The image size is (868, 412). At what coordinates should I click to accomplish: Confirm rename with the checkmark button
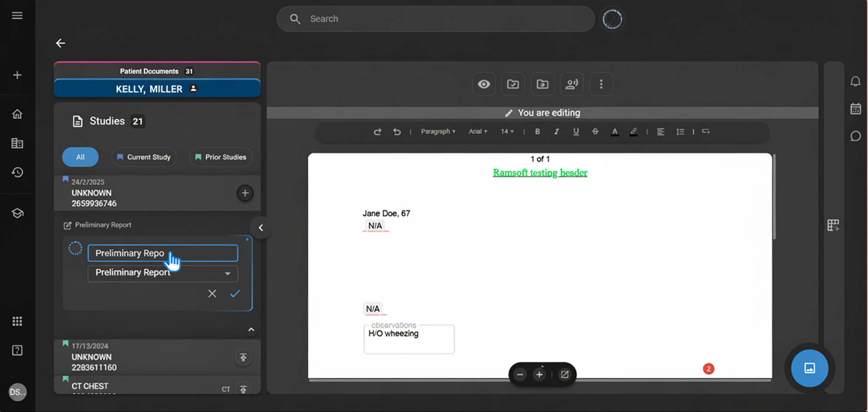coord(234,293)
